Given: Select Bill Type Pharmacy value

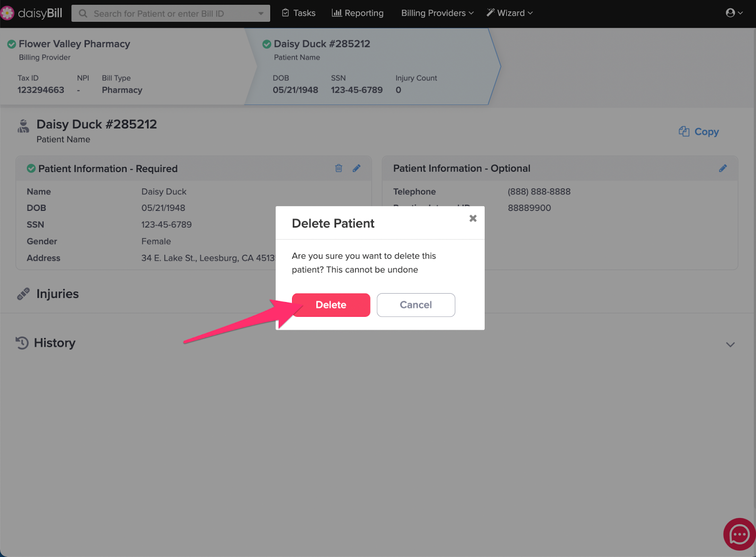Looking at the screenshot, I should click(122, 90).
